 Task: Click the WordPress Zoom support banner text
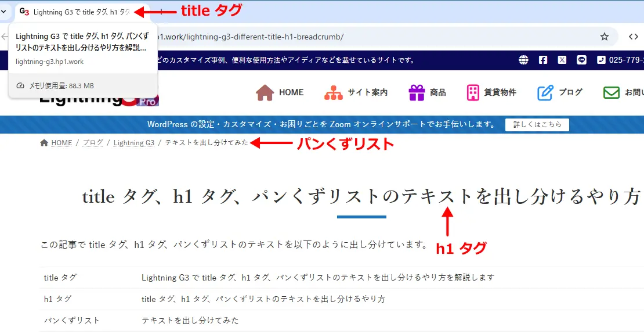point(321,124)
